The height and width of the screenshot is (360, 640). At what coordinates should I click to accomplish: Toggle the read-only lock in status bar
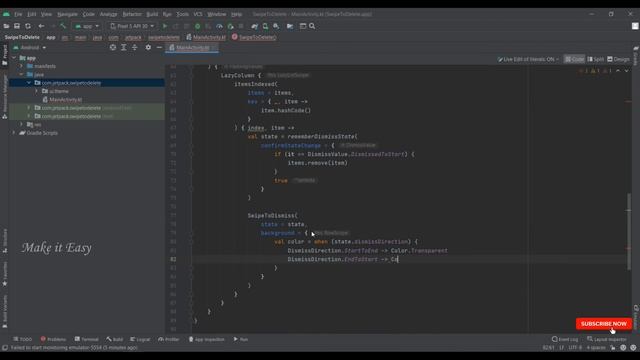pos(613,348)
